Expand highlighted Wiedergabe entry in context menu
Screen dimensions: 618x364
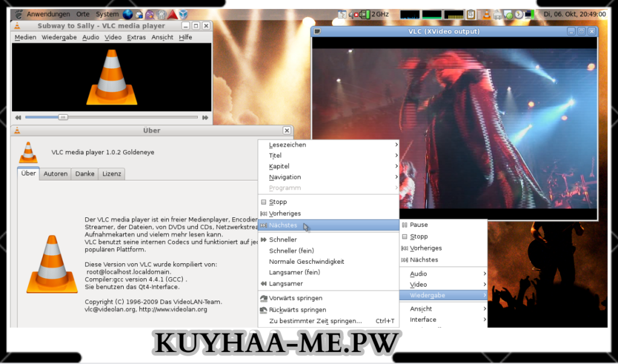[444, 295]
